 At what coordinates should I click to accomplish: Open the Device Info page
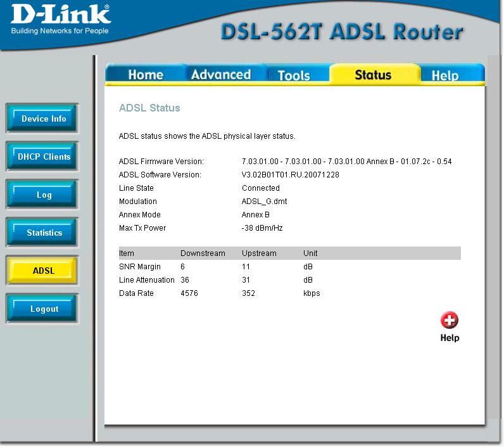tap(42, 118)
